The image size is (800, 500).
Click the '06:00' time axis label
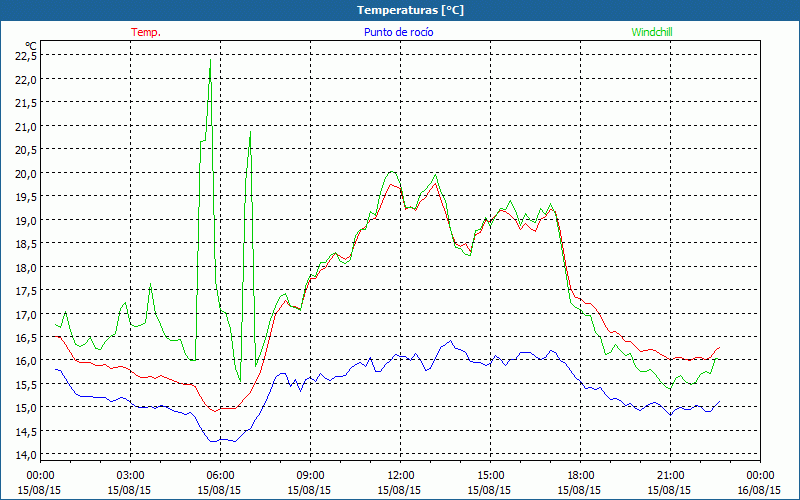[x=220, y=476]
